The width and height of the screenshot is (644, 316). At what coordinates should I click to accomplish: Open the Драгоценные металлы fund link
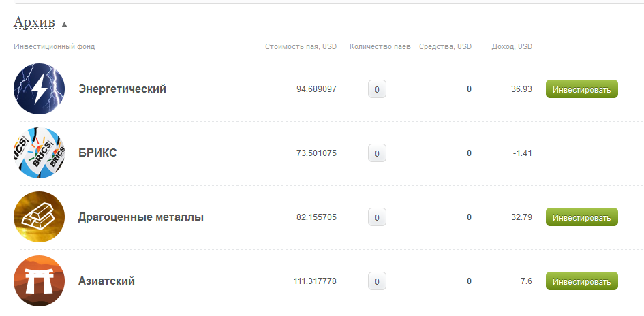click(x=141, y=217)
